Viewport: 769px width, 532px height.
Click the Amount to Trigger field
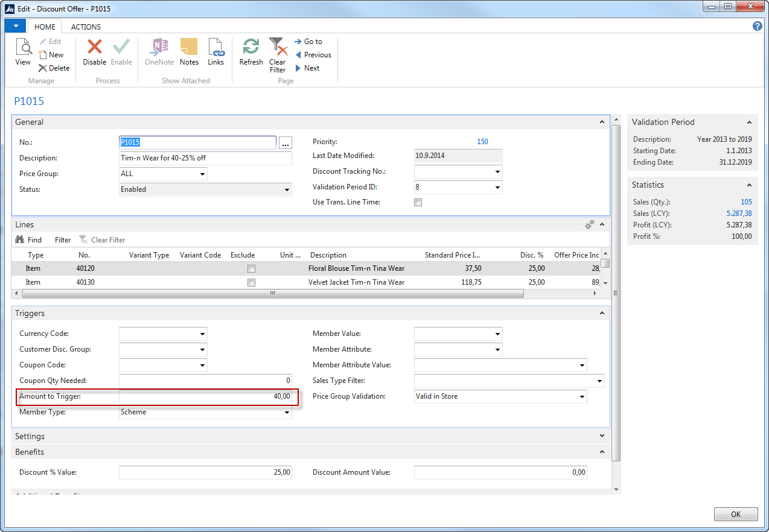205,397
